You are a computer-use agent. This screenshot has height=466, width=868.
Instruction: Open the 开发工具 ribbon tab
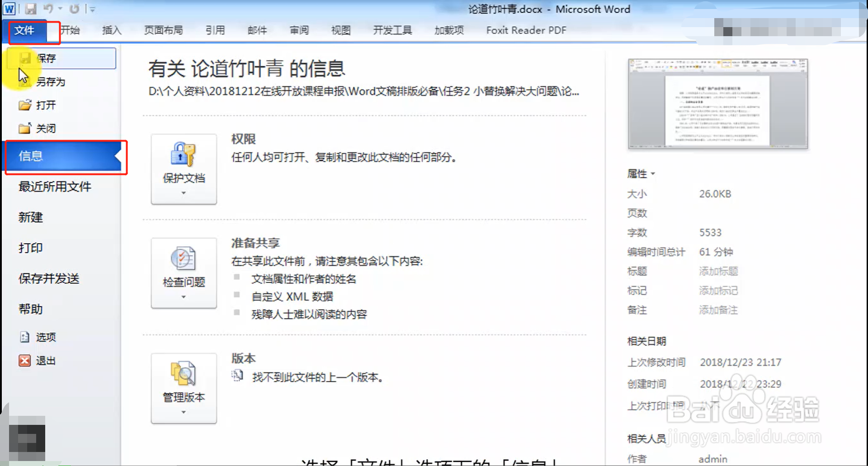[392, 30]
